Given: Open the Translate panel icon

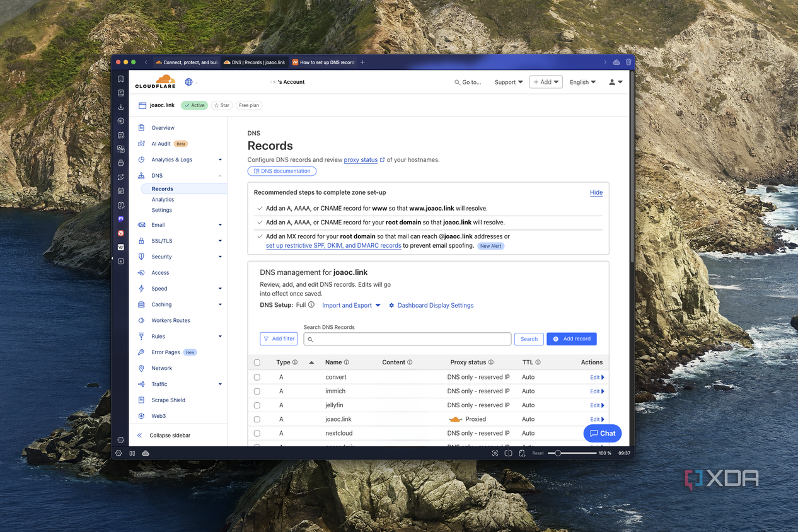Looking at the screenshot, I should tap(121, 149).
